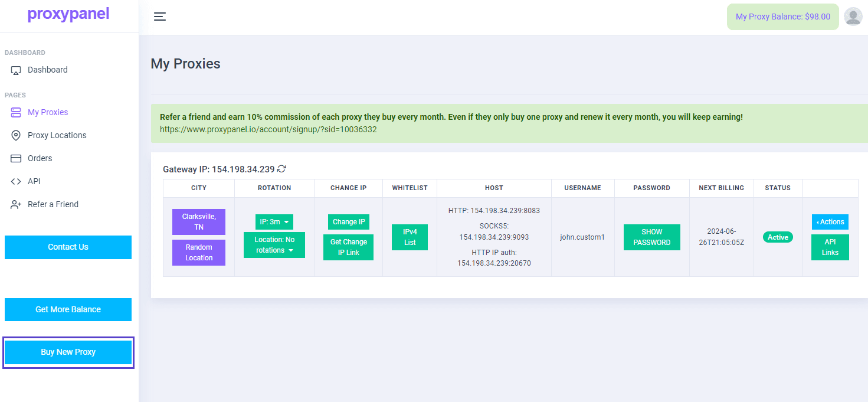Click the API code brackets icon
The width and height of the screenshot is (868, 402).
pos(16,181)
